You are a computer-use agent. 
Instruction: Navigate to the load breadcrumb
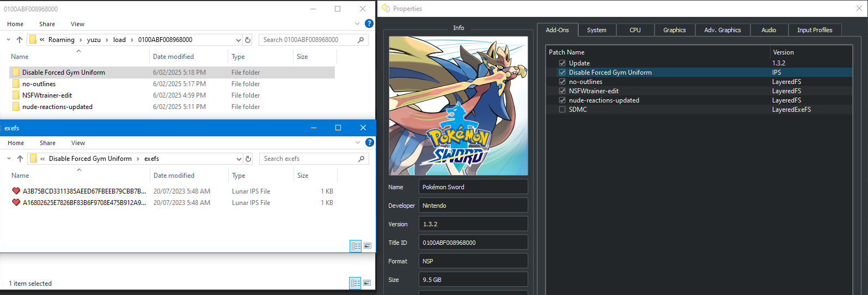pyautogui.click(x=119, y=40)
